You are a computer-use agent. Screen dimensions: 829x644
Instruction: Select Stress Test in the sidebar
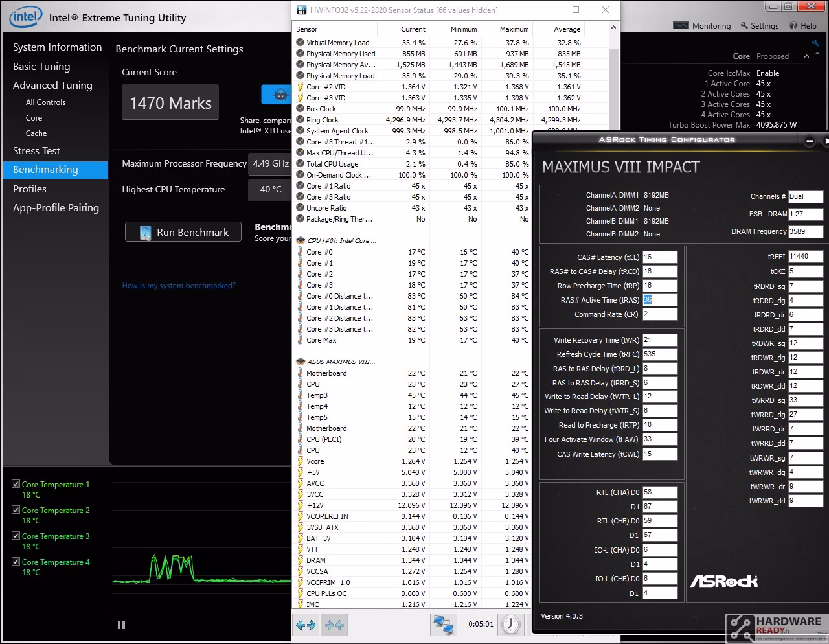(36, 150)
